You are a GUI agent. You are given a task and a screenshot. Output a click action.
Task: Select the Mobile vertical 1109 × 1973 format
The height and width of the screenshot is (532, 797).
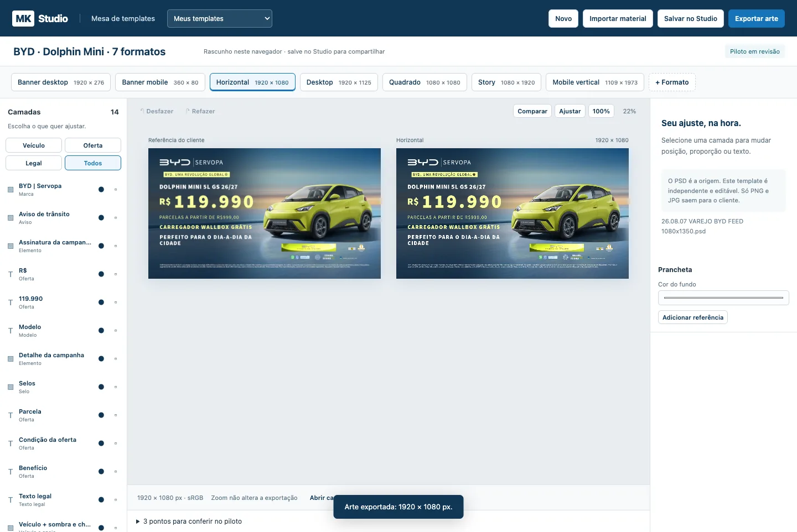click(595, 82)
